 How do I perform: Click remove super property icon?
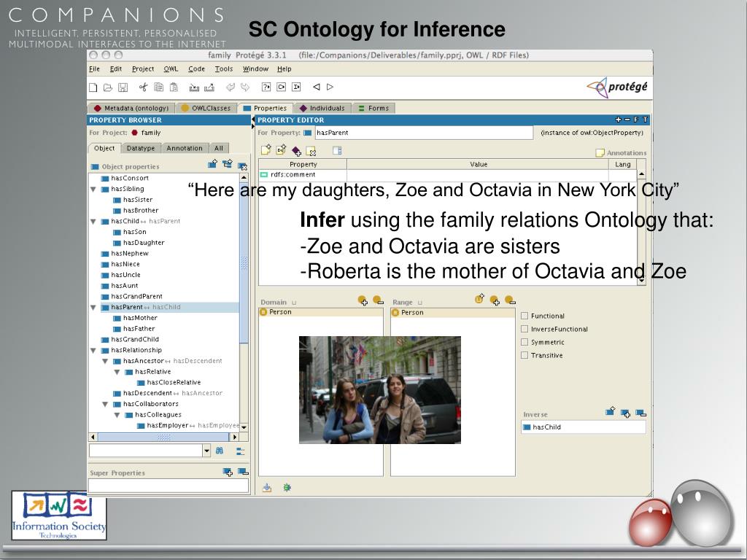[243, 472]
